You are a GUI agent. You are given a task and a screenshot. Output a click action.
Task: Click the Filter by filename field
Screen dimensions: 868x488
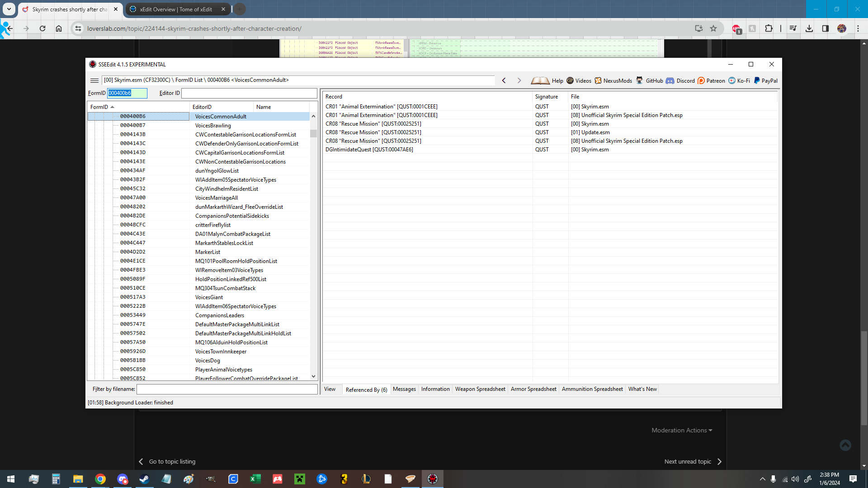(x=227, y=389)
